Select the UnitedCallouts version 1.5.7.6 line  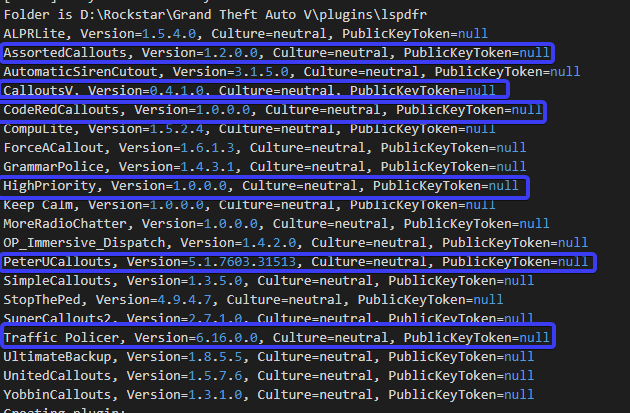point(269,375)
